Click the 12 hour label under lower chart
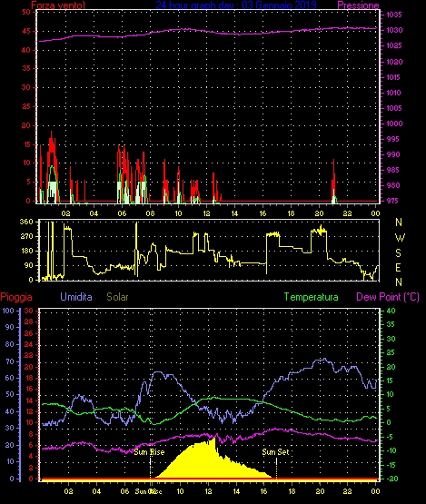Viewport: 426px width, 504px height. click(208, 491)
